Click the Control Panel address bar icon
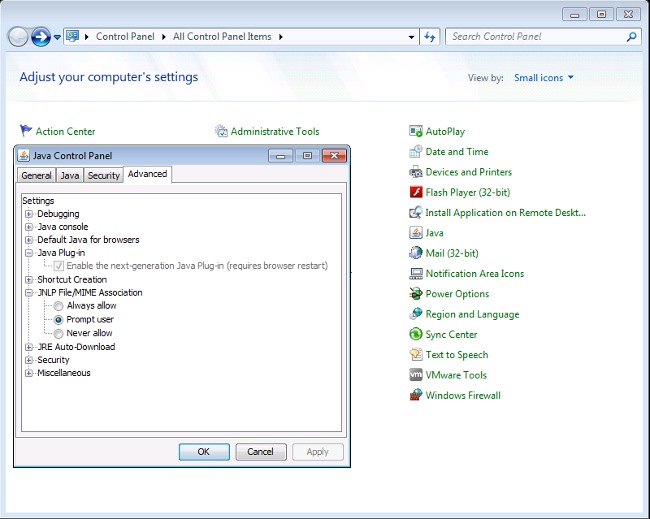This screenshot has width=650, height=519. pyautogui.click(x=73, y=36)
